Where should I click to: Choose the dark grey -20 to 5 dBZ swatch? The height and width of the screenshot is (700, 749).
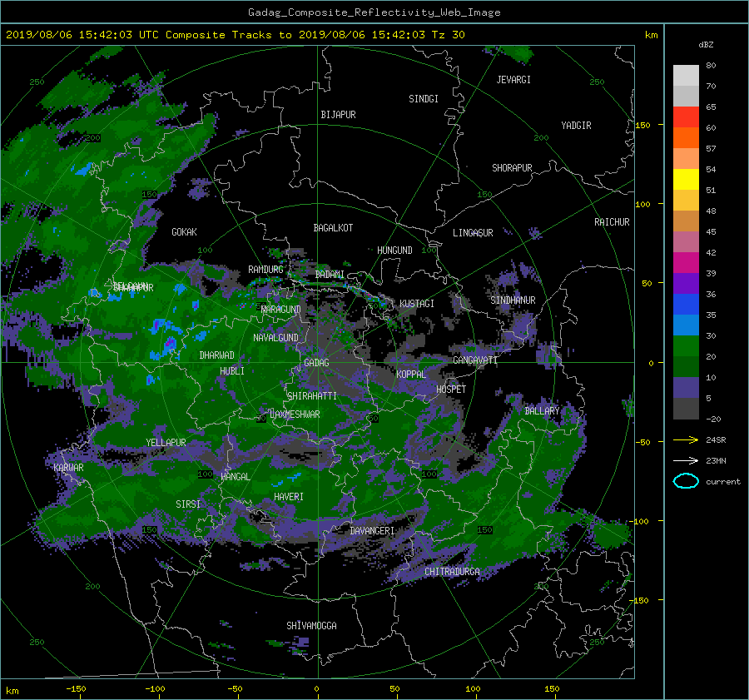click(686, 408)
